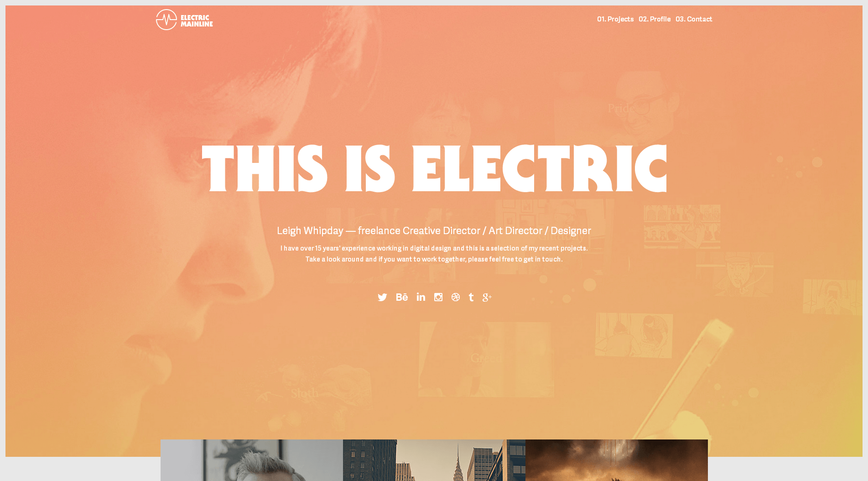The height and width of the screenshot is (481, 868).
Task: Open the gray-haired man project thumbnail
Action: (252, 460)
